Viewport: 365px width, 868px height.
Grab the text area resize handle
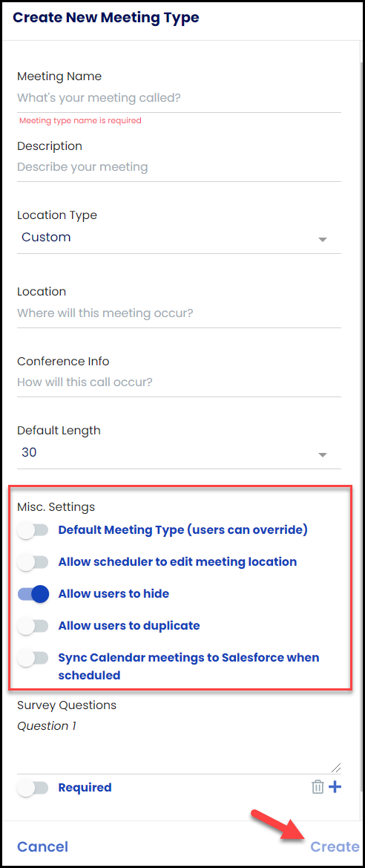click(x=336, y=768)
